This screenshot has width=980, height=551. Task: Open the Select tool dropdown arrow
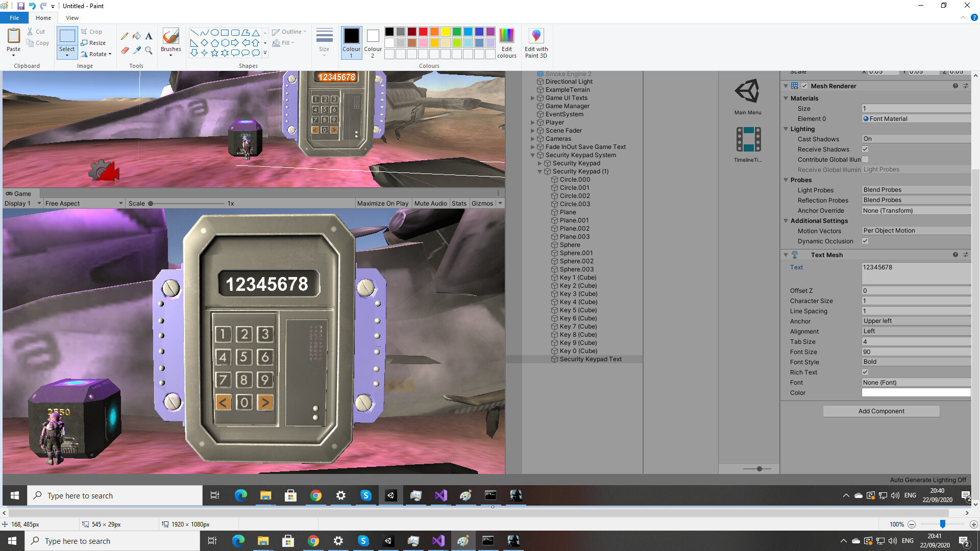coord(67,55)
